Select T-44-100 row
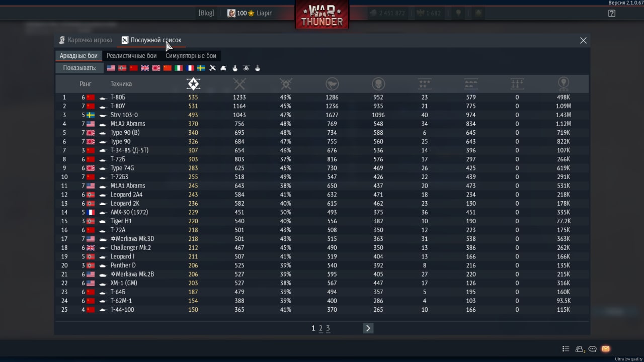Viewport: 644px width, 362px height. coord(322,310)
